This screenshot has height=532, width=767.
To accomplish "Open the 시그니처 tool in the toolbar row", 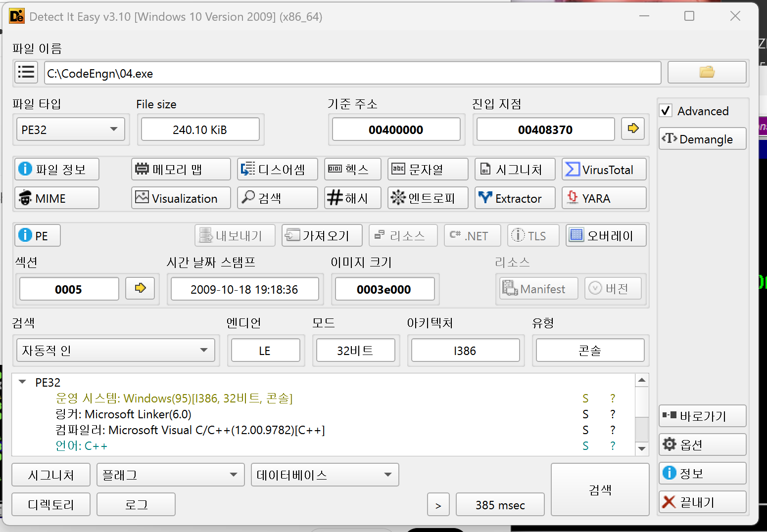I will point(515,170).
